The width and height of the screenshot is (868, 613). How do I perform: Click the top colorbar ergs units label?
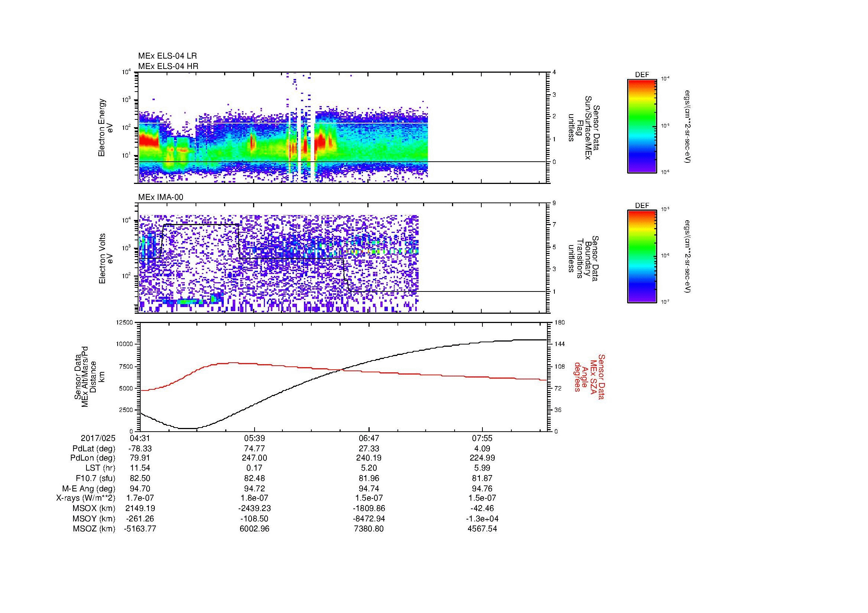click(x=688, y=126)
